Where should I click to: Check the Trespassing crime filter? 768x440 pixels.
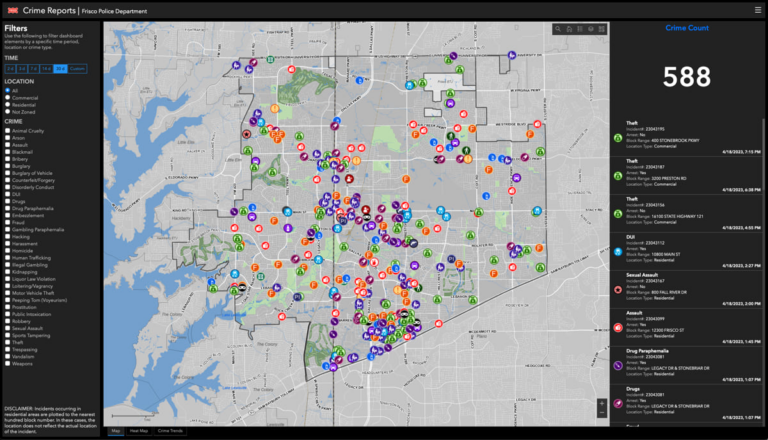pyautogui.click(x=7, y=349)
